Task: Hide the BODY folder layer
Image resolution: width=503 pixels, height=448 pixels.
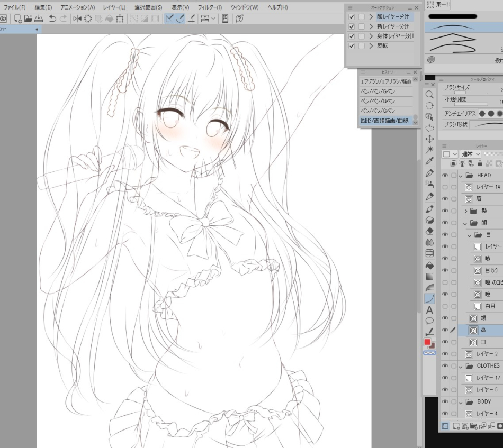Action: point(445,402)
